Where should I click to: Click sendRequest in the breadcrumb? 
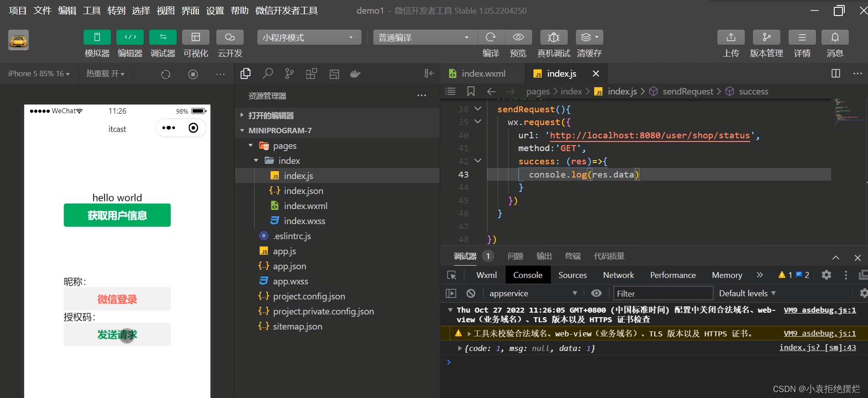pyautogui.click(x=688, y=91)
